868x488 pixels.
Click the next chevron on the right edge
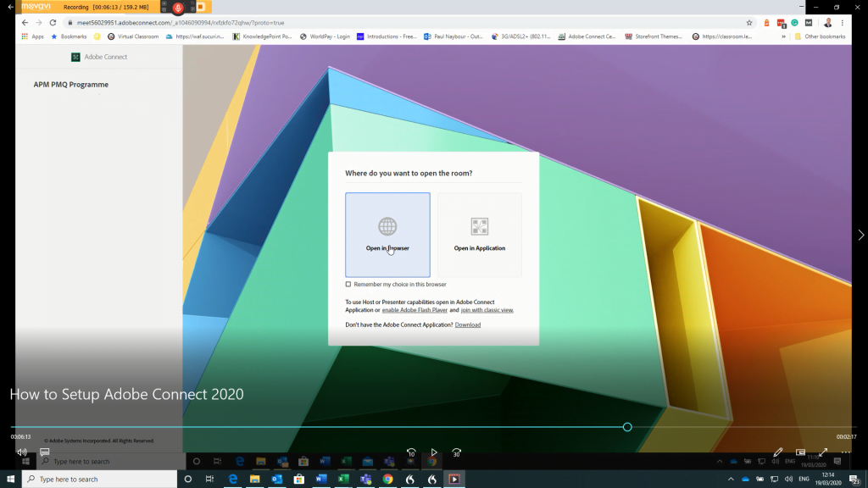[860, 235]
